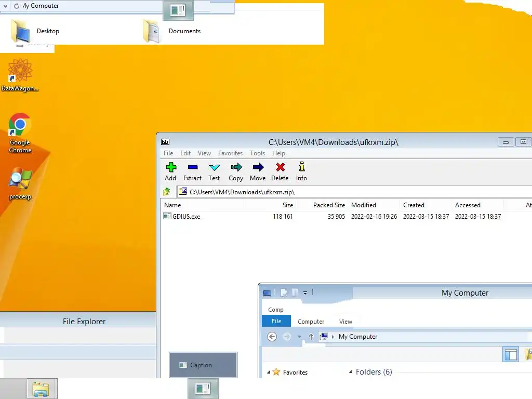The image size is (532, 399).
Task: Click the 2022-02-16 19:26 modified date
Action: [x=374, y=217]
